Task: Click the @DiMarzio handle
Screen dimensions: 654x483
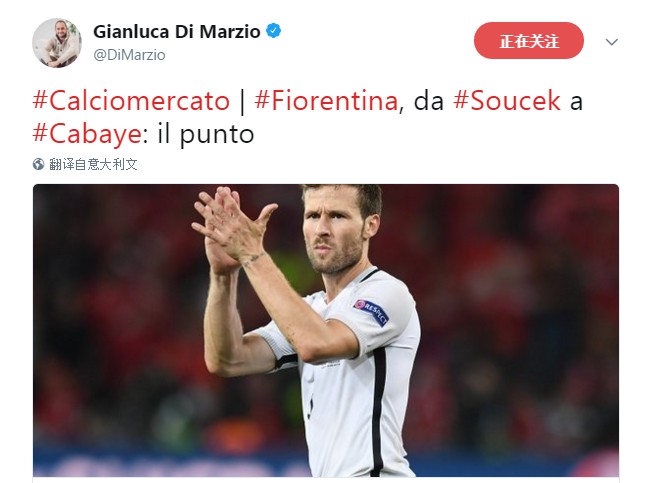Action: pyautogui.click(x=129, y=55)
